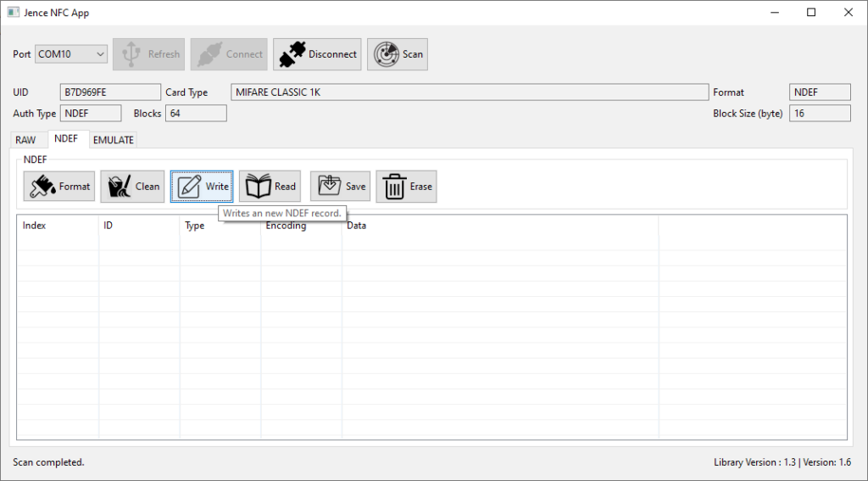Click the ID column header

point(140,226)
